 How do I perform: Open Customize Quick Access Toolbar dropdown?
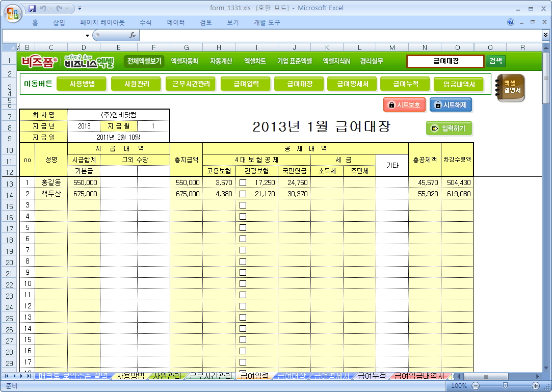[x=80, y=8]
